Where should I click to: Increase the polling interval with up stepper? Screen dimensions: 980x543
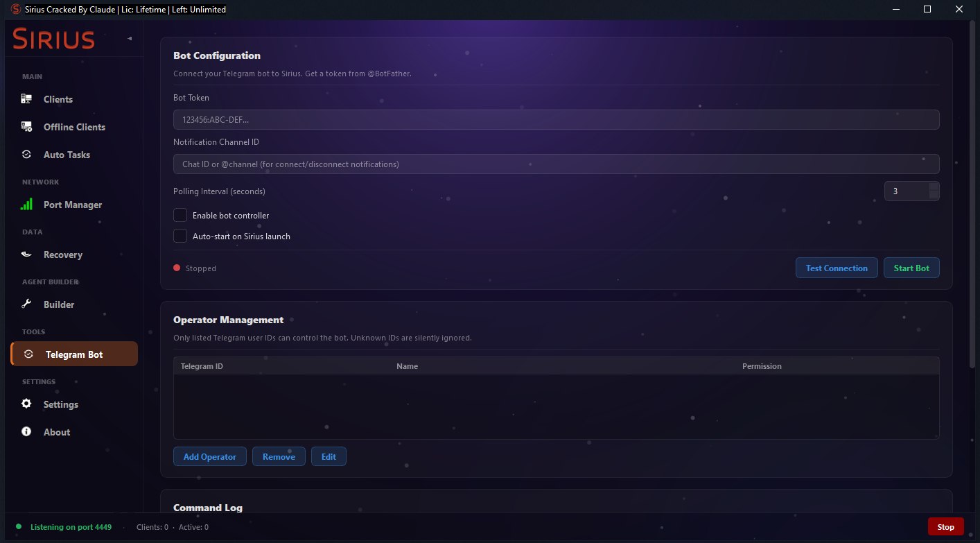point(934,187)
